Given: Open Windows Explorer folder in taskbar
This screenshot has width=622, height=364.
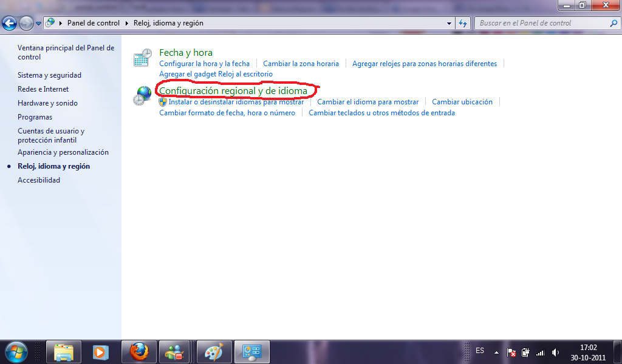Looking at the screenshot, I should [64, 352].
